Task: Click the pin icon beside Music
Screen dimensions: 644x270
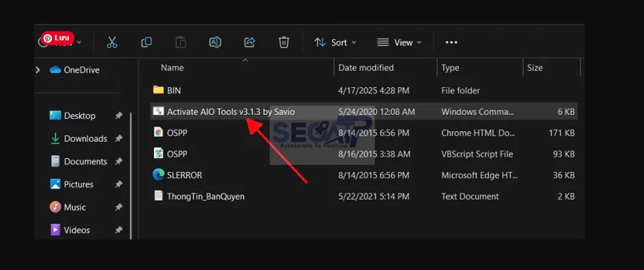Action: (x=119, y=207)
